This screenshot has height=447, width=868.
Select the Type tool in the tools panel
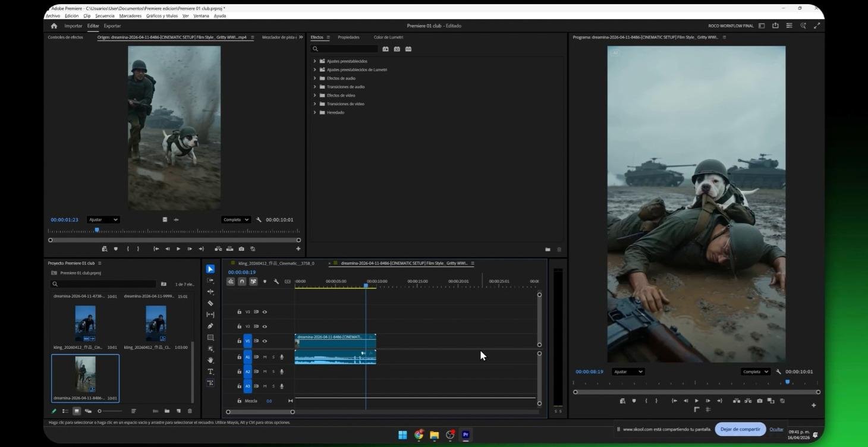[x=210, y=372]
